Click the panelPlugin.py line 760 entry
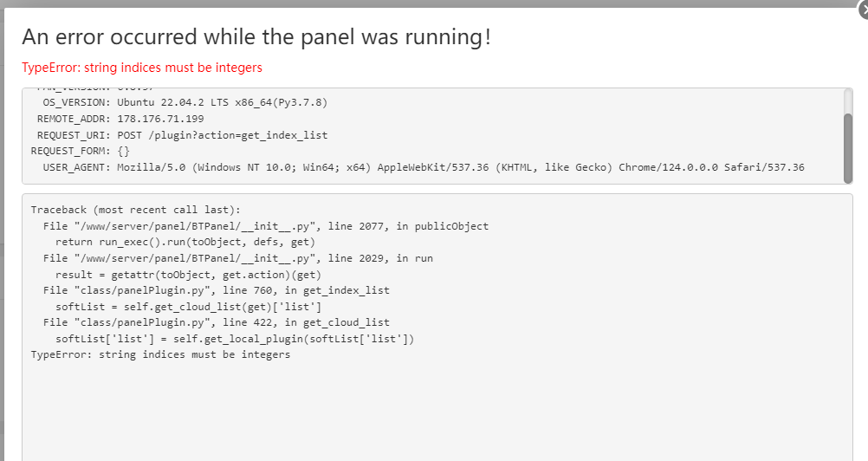Viewport: 868px width, 461px height. pyautogui.click(x=216, y=290)
